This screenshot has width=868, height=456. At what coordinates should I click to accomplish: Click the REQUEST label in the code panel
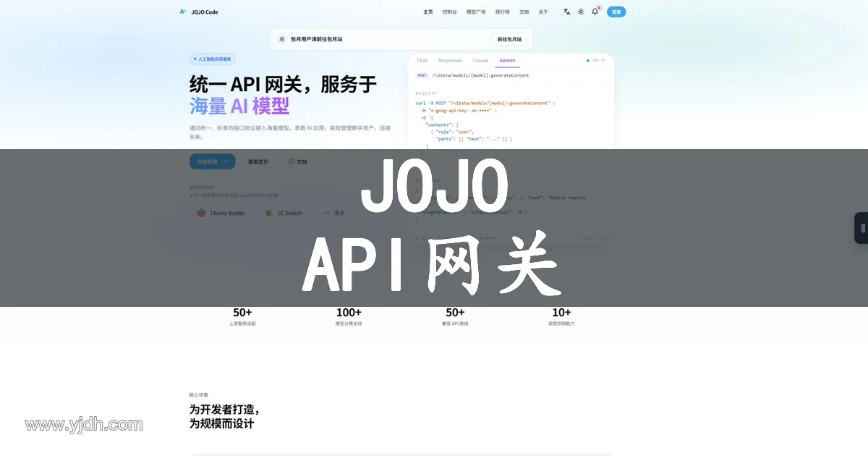tap(426, 93)
